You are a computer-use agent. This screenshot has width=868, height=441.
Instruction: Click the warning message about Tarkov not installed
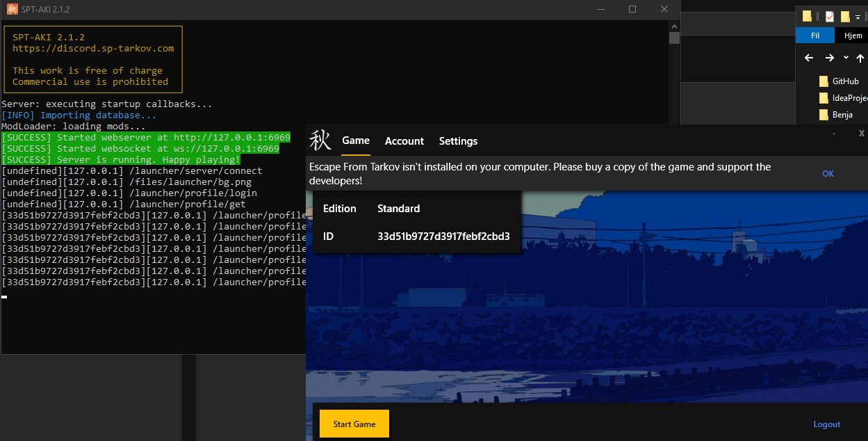click(540, 173)
